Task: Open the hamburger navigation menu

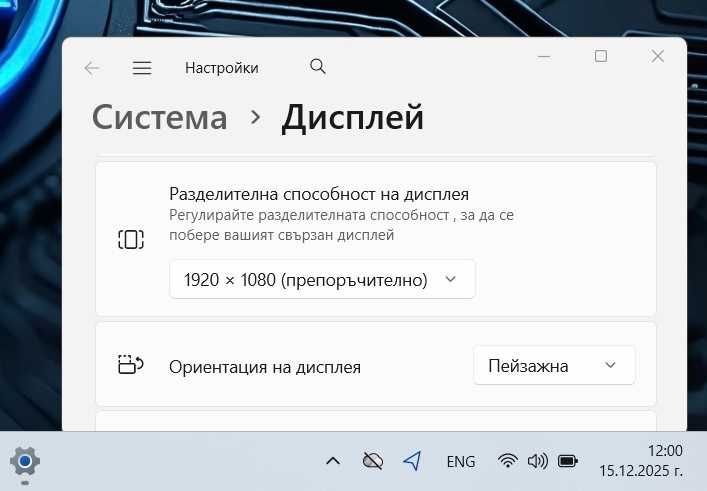Action: (142, 68)
